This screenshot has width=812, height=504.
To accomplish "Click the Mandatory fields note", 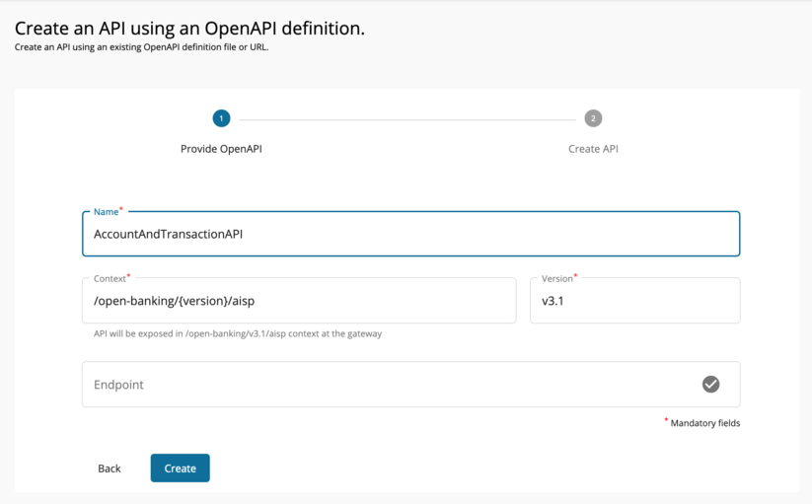I will [x=704, y=423].
